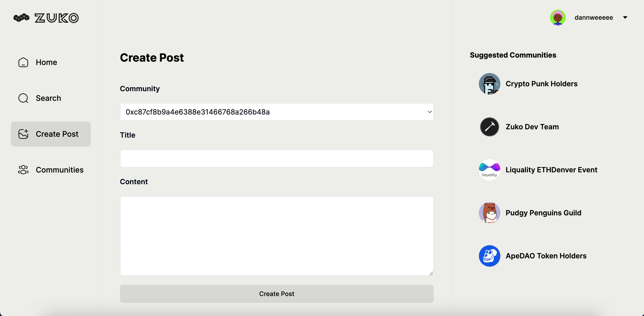Focus the Content text area
The height and width of the screenshot is (316, 644).
click(277, 236)
